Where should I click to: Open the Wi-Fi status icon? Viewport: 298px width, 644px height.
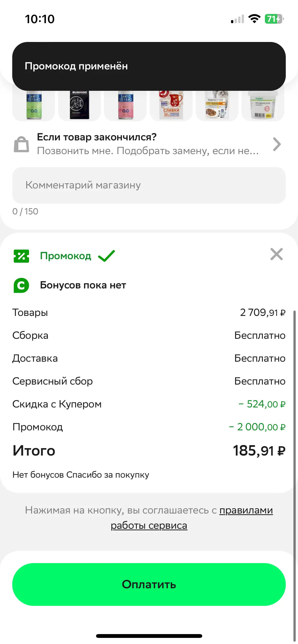pos(254,19)
